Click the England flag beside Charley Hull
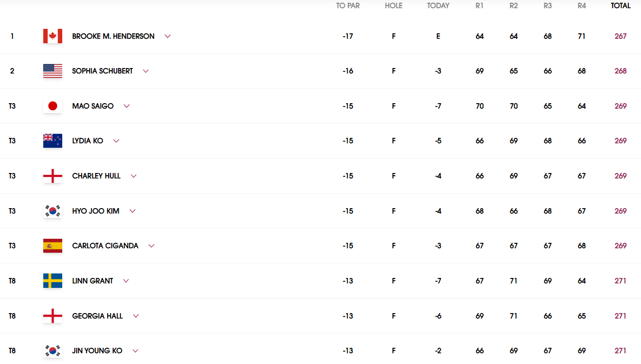 [x=53, y=176]
